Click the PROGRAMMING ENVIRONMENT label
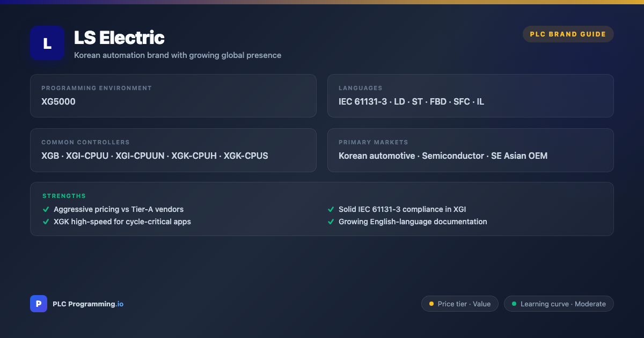The height and width of the screenshot is (338, 644). point(97,88)
